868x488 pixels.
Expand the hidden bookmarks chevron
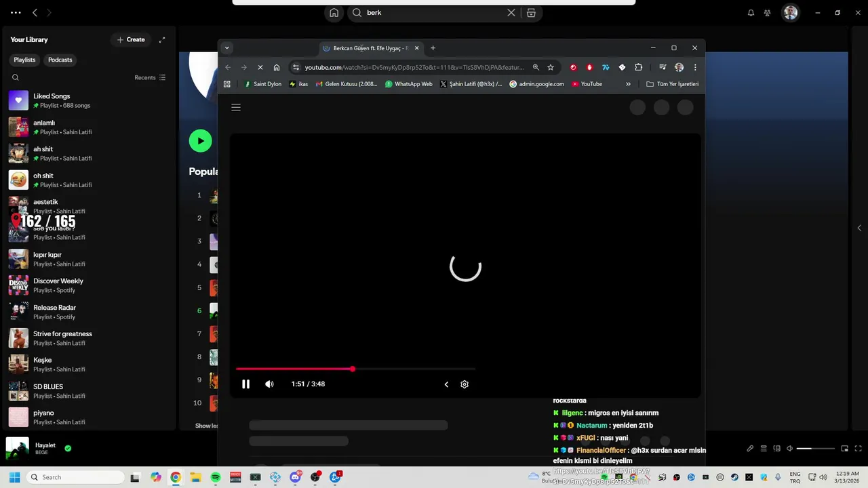(628, 84)
